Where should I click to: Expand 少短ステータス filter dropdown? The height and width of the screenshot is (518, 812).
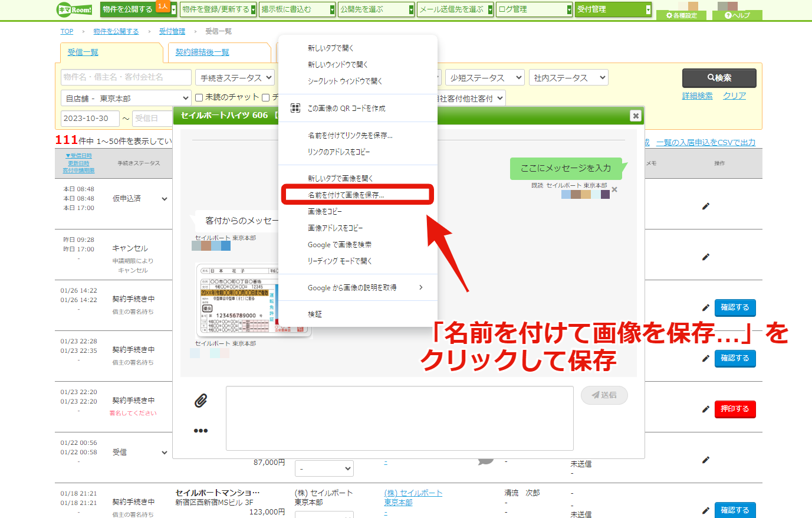click(485, 77)
